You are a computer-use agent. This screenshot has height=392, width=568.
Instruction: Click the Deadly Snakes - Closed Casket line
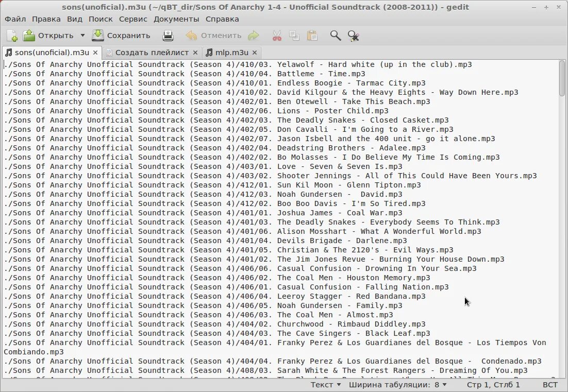point(226,120)
